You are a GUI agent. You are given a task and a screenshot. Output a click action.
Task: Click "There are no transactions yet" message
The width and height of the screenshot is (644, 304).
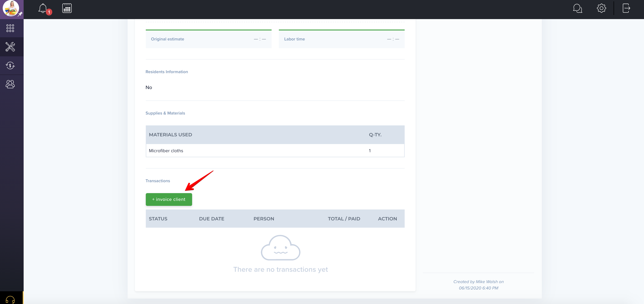[280, 269]
